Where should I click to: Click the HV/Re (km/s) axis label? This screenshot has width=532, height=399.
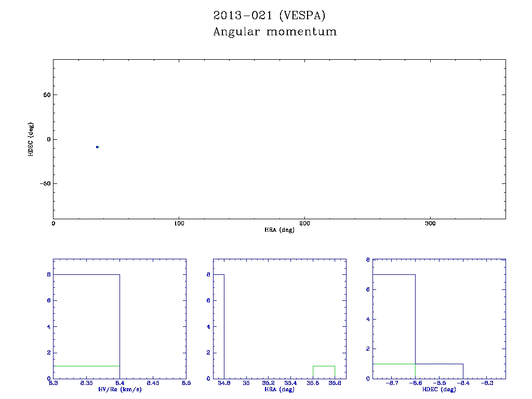tap(119, 390)
